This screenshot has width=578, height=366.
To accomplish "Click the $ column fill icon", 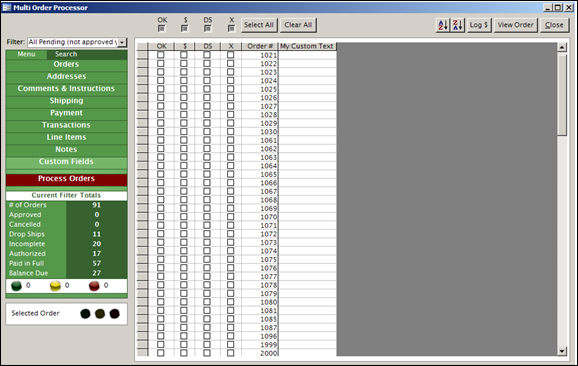I will coord(185,28).
